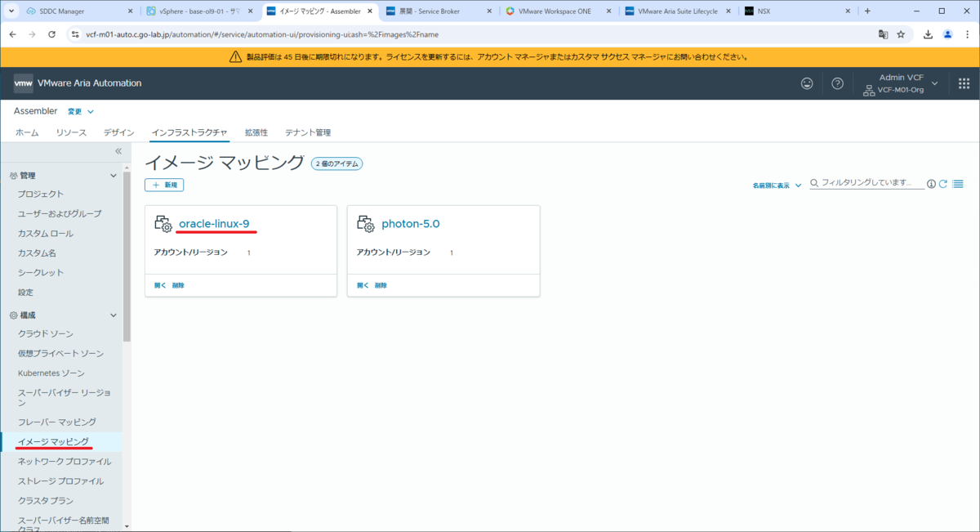Viewport: 980px width, 532px height.
Task: Open the Assembler 変更 service dropdown
Action: point(80,112)
